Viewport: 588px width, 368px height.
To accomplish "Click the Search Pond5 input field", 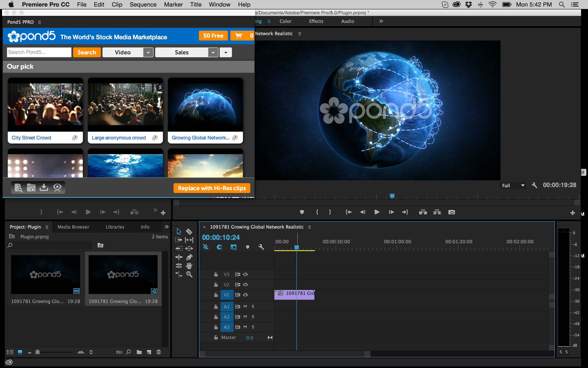I will point(39,52).
